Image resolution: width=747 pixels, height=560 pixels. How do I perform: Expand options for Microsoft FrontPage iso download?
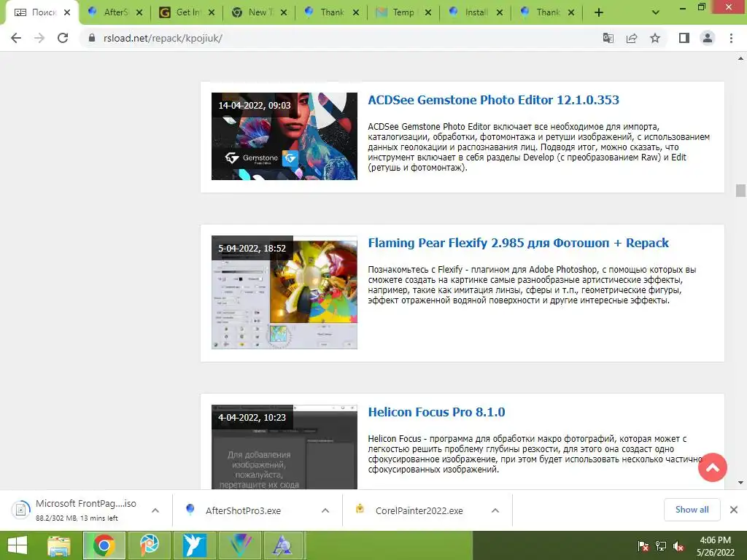pyautogui.click(x=155, y=510)
